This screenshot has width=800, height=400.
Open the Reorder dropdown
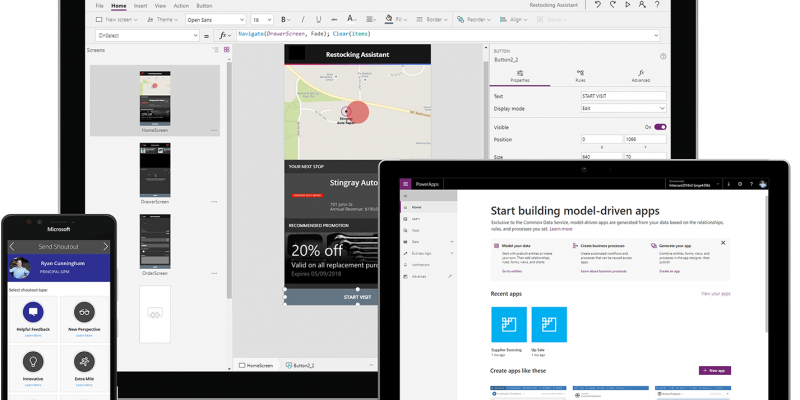coord(474,19)
